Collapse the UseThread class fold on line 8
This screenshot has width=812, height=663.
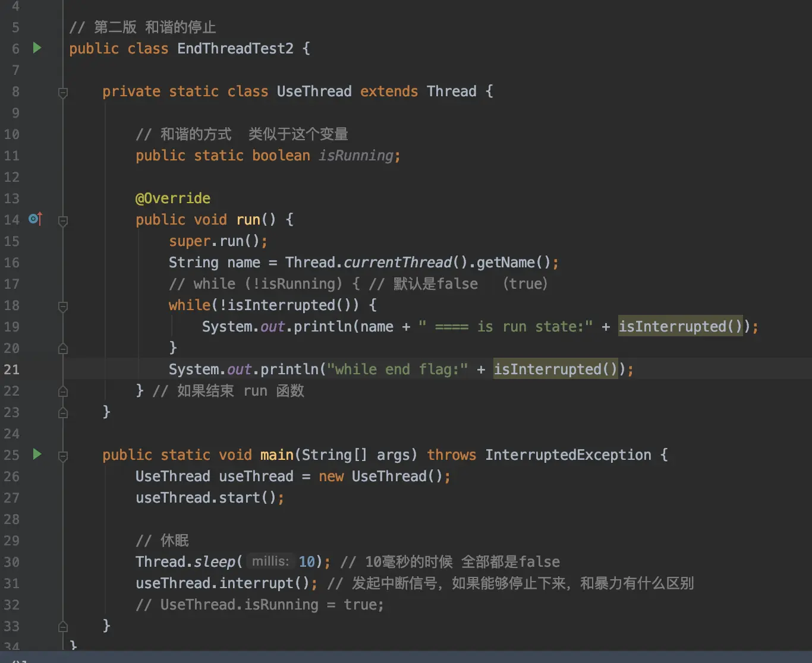click(x=63, y=92)
